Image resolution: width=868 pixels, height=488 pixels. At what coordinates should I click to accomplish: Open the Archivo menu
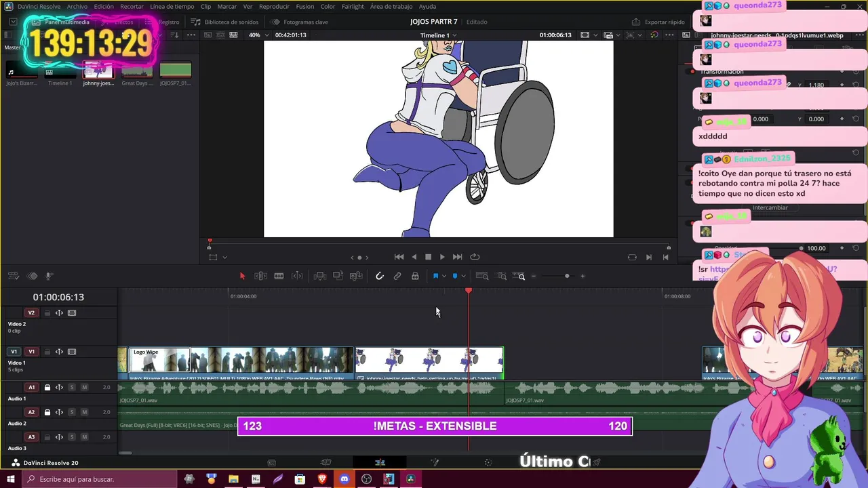click(x=77, y=6)
